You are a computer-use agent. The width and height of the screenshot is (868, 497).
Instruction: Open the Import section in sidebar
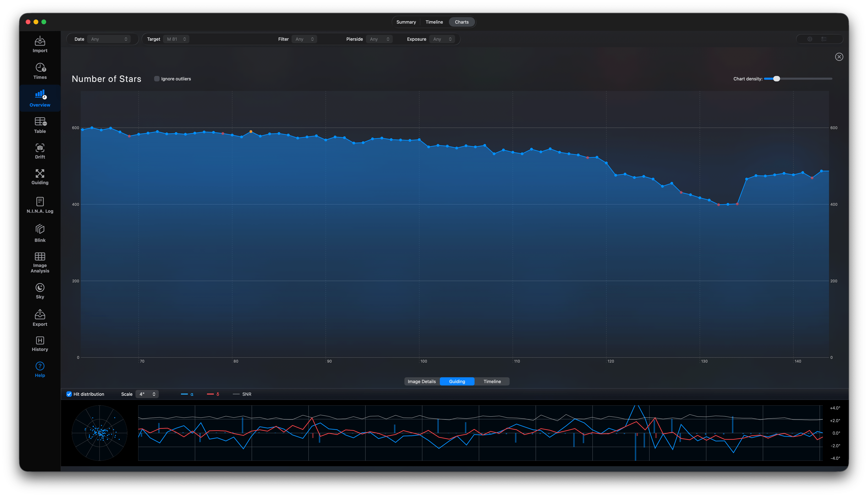[40, 44]
